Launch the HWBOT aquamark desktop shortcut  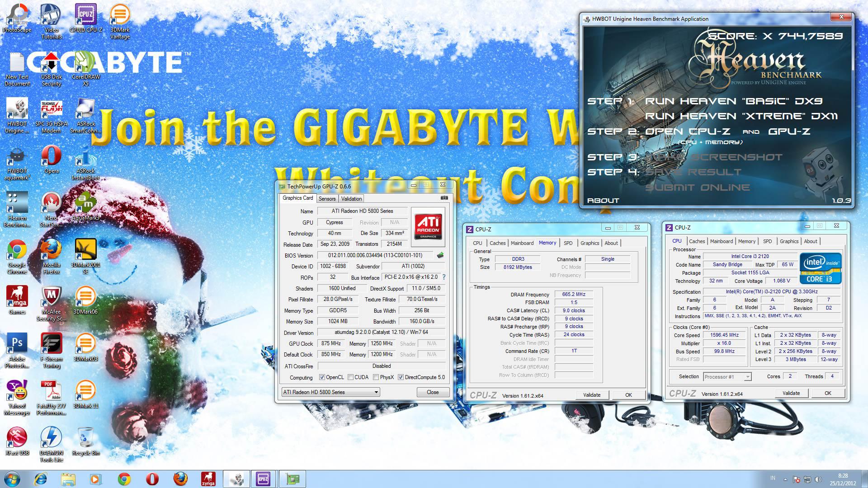pyautogui.click(x=17, y=163)
